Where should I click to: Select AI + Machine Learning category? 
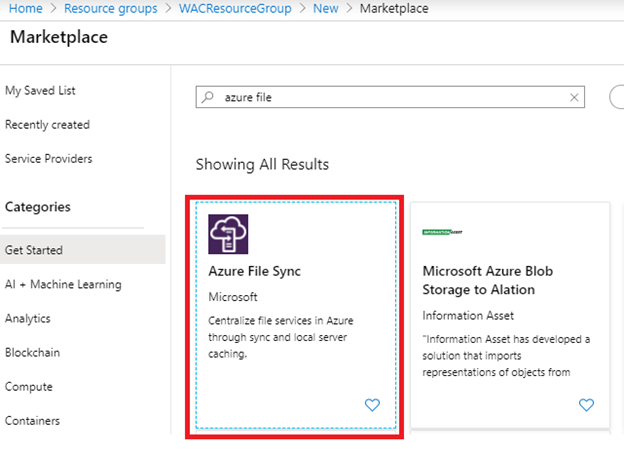tap(63, 284)
